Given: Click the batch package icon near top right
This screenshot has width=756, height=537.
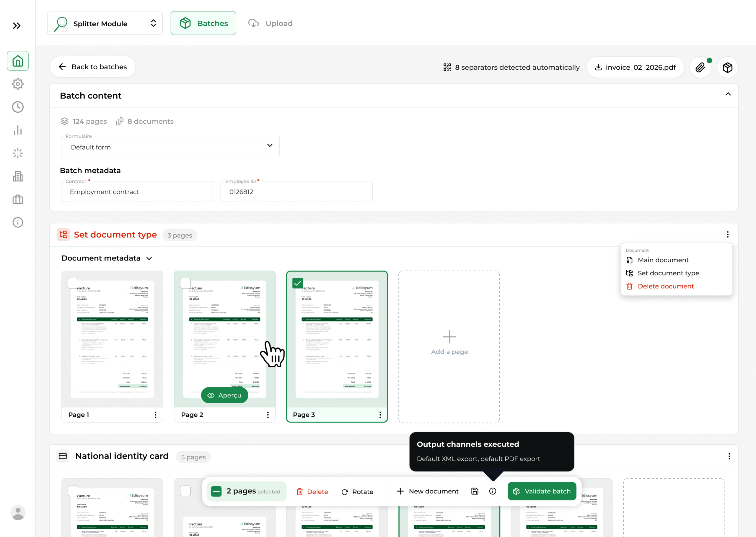Looking at the screenshot, I should pyautogui.click(x=728, y=67).
